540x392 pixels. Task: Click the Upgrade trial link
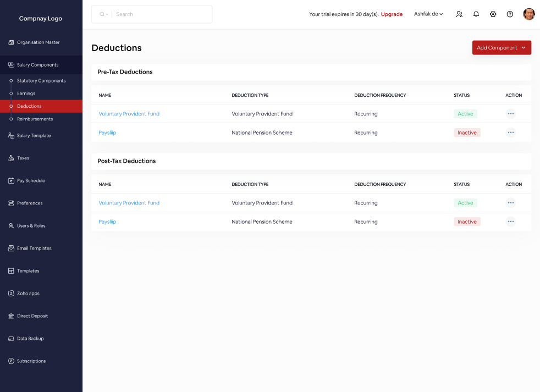coord(392,14)
